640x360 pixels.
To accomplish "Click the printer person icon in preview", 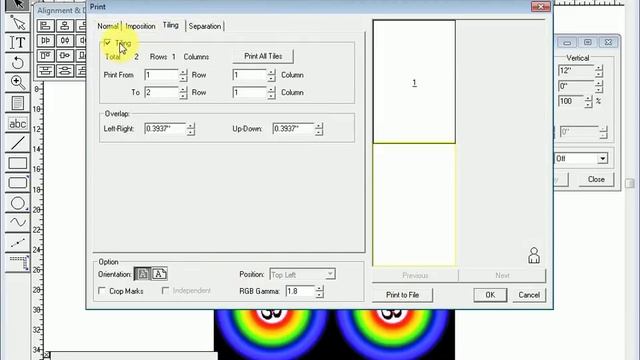I will point(534,256).
